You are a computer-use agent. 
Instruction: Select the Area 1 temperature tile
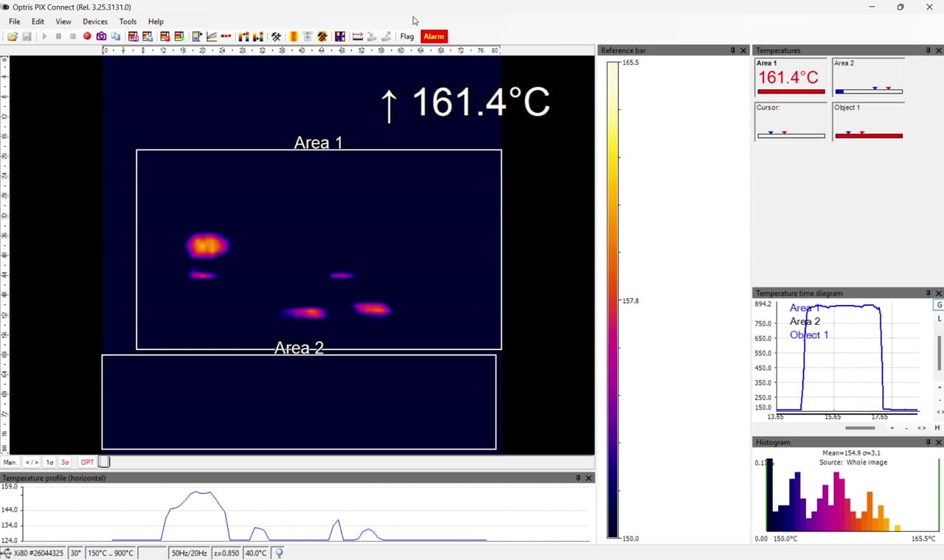[x=791, y=77]
